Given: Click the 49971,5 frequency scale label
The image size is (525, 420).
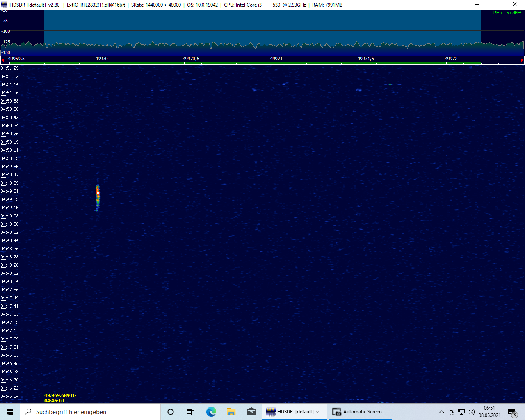Looking at the screenshot, I should [366, 59].
